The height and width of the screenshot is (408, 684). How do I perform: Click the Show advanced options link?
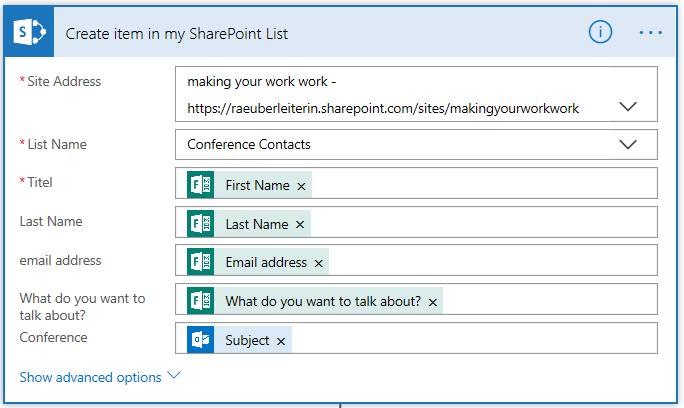click(x=90, y=377)
